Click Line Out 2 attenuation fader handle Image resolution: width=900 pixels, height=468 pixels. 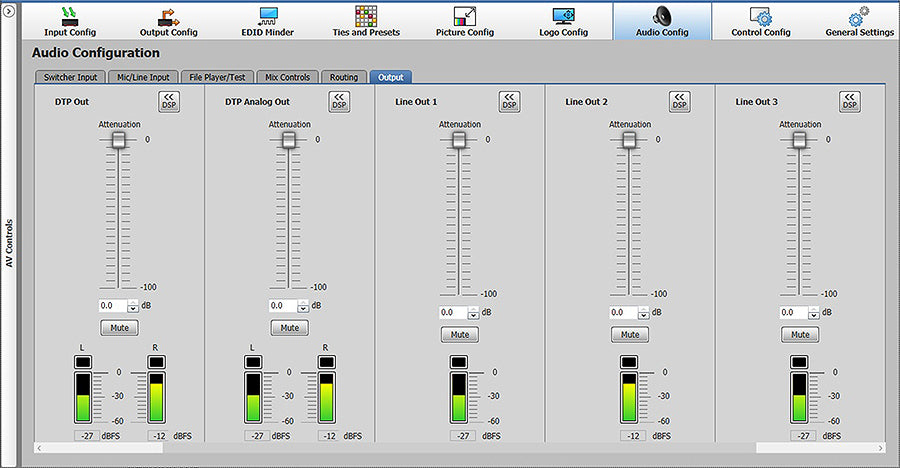coord(629,140)
